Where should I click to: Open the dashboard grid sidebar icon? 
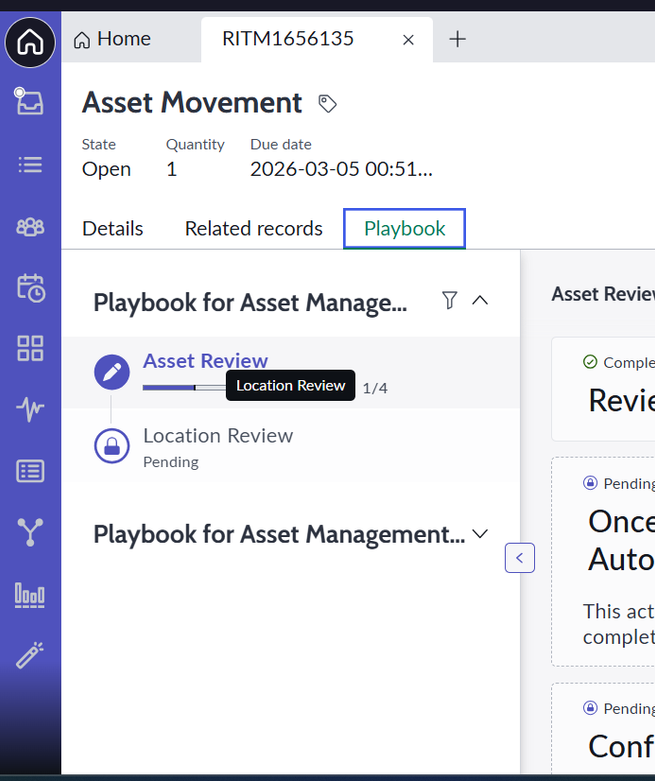point(30,348)
